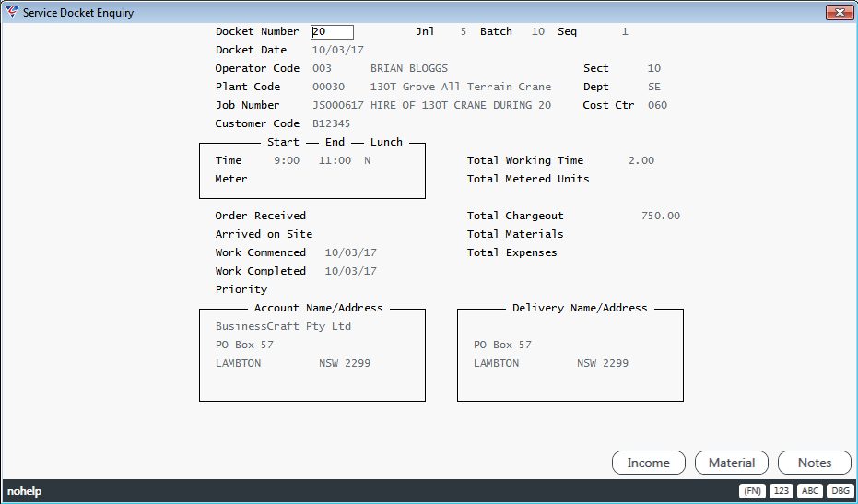Screen dimensions: 858x504
Task: Toggle the (FN) status bar indicator
Action: point(752,491)
